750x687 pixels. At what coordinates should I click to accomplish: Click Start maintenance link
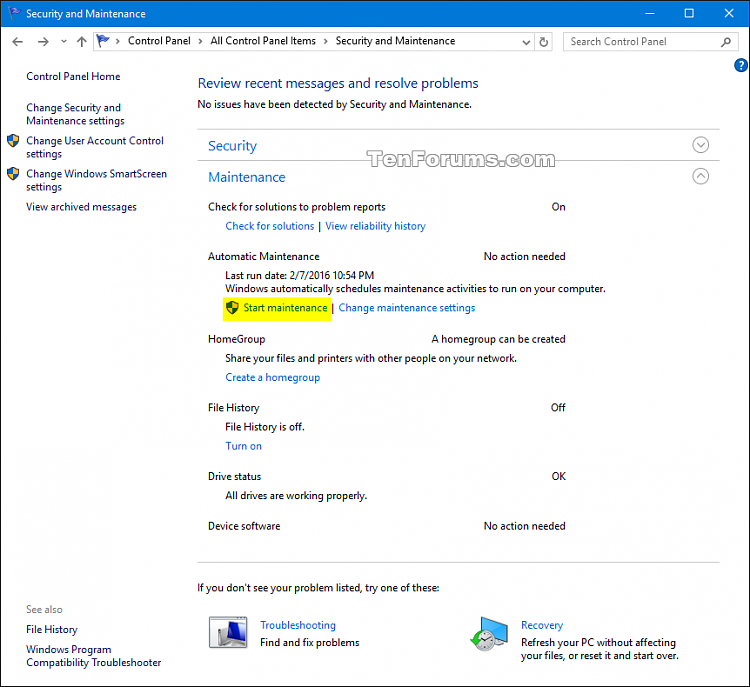tap(285, 308)
